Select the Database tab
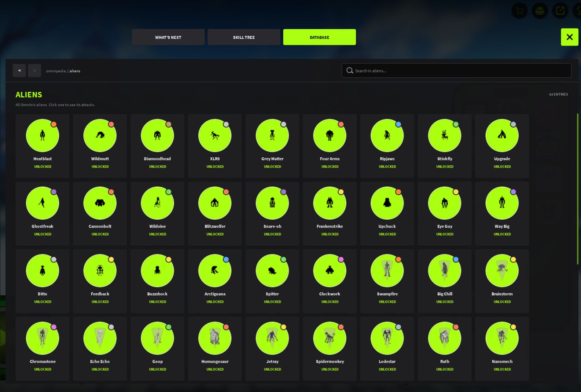581x392 pixels. 320,37
